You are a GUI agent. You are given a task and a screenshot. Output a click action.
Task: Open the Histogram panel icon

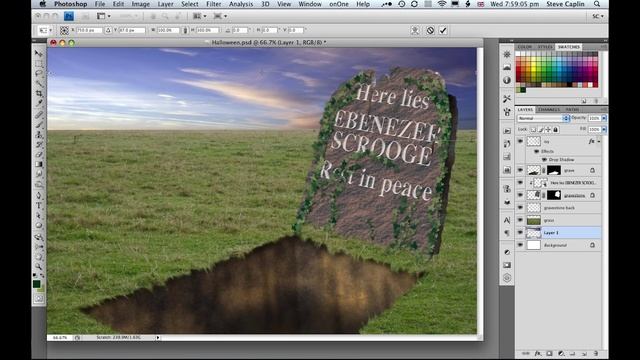pos(507,67)
